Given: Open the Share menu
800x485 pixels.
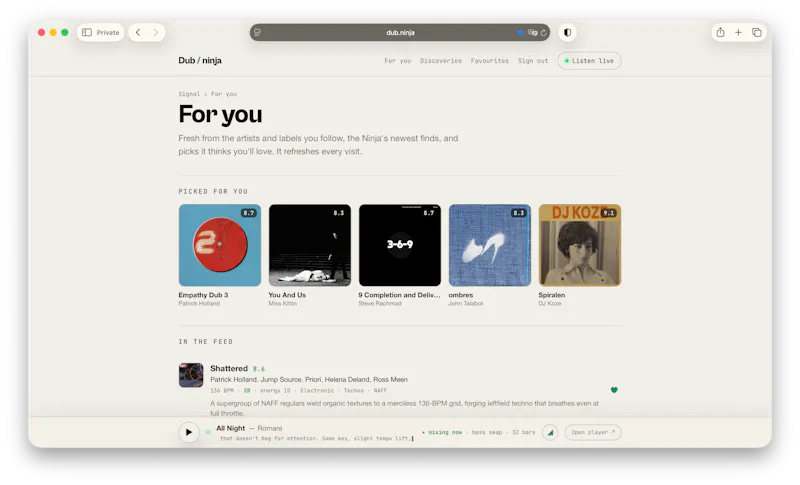Looking at the screenshot, I should tap(720, 32).
